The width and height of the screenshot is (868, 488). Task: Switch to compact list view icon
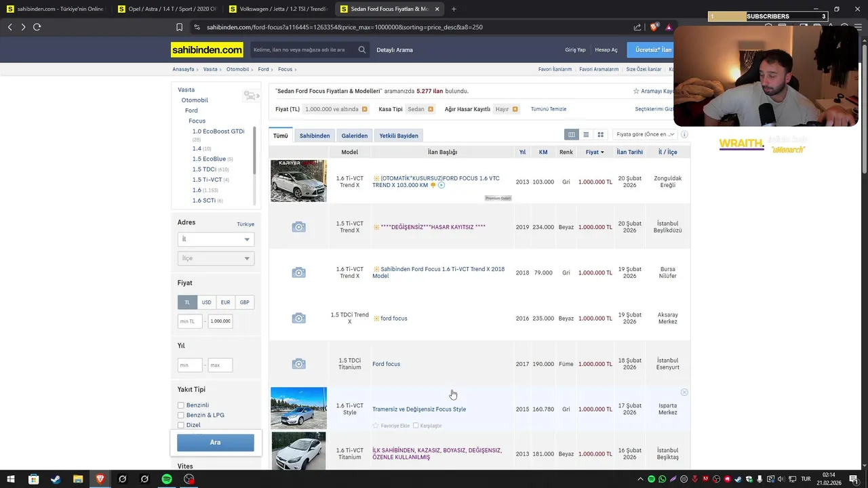(x=586, y=135)
